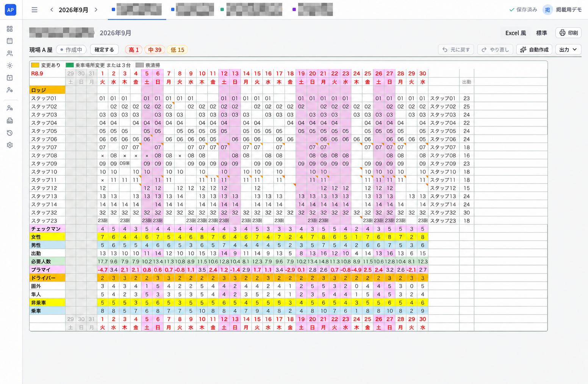Open the dashboard grid icon in sidebar

tap(10, 29)
